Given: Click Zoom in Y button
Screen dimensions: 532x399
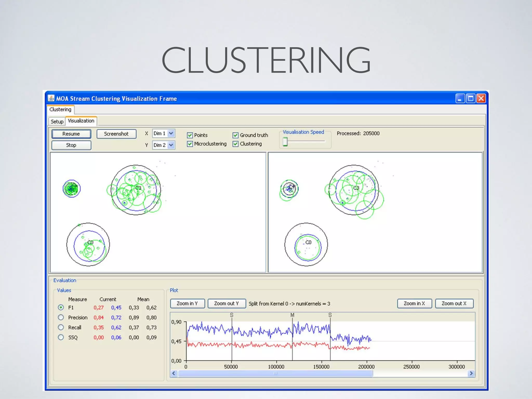Looking at the screenshot, I should 187,303.
